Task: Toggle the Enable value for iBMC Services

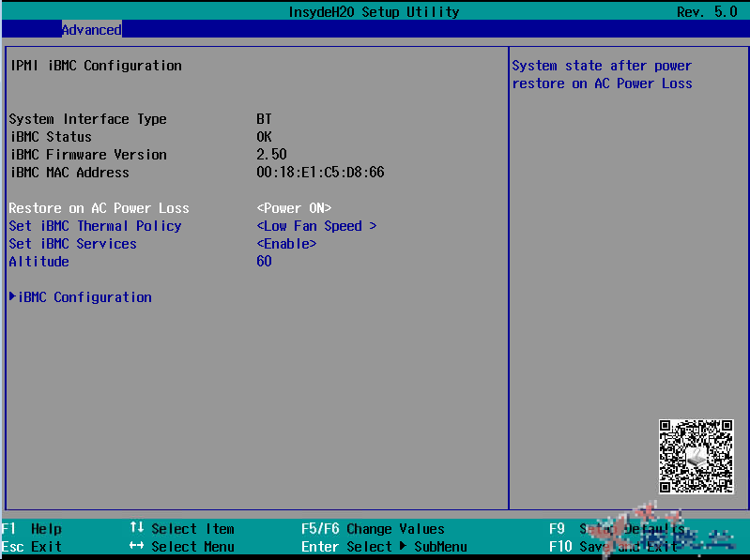Action: [286, 244]
